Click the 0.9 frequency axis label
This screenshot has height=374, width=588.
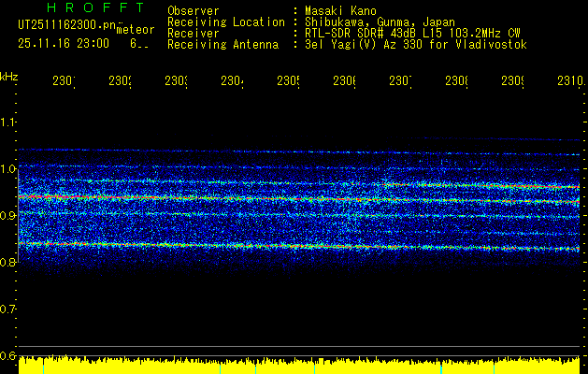[x=7, y=215]
